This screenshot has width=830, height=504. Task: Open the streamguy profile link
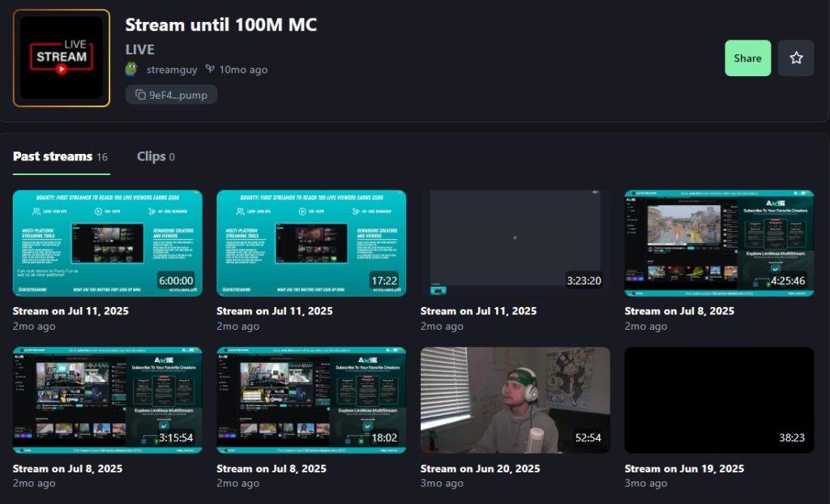[x=172, y=70]
